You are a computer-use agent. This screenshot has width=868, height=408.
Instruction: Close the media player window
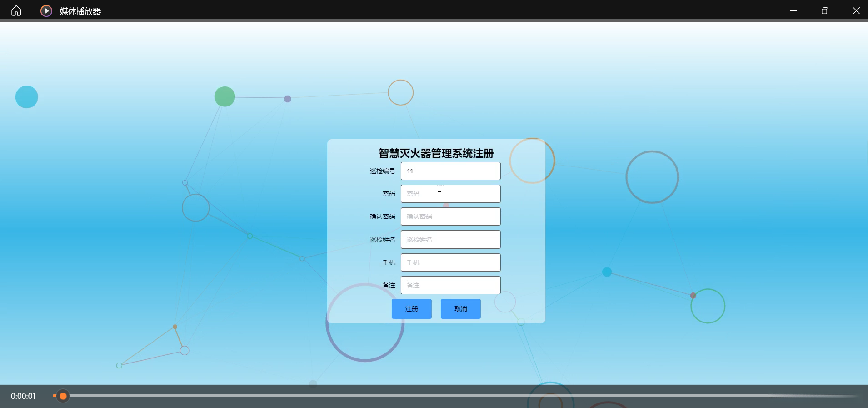click(x=856, y=10)
